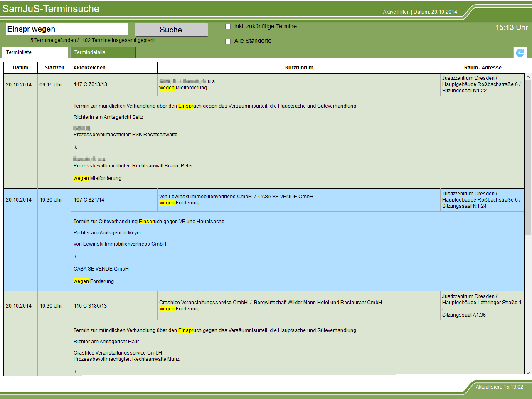Click room cell Sitzungssaal A1.36
Image resolution: width=532 pixels, height=399 pixels.
(482, 306)
